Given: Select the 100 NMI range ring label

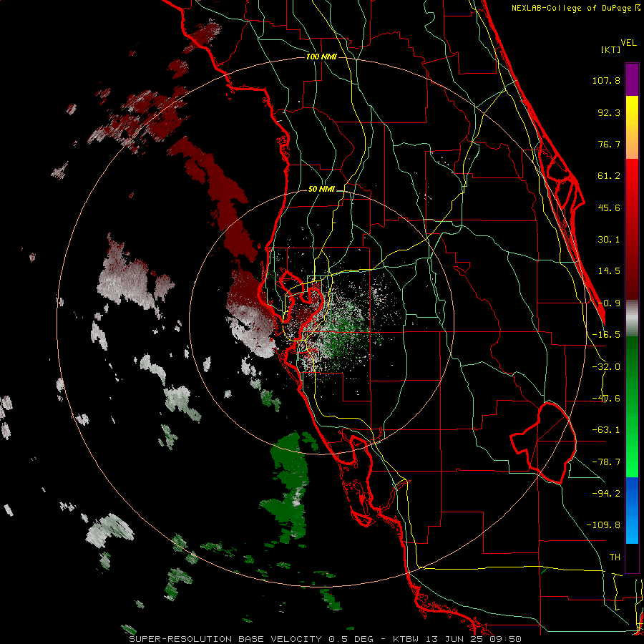Looking at the screenshot, I should coord(321,57).
